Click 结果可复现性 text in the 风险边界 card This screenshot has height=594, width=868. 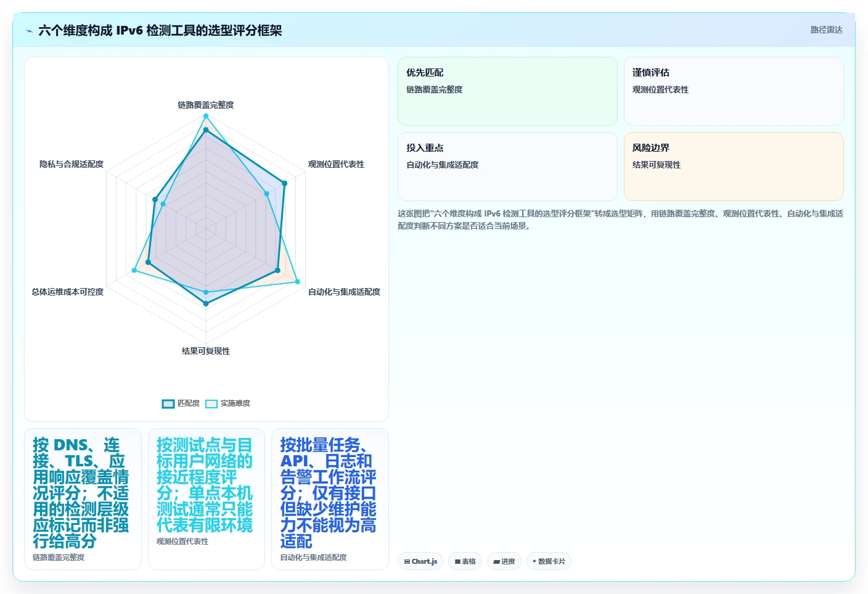tap(657, 165)
